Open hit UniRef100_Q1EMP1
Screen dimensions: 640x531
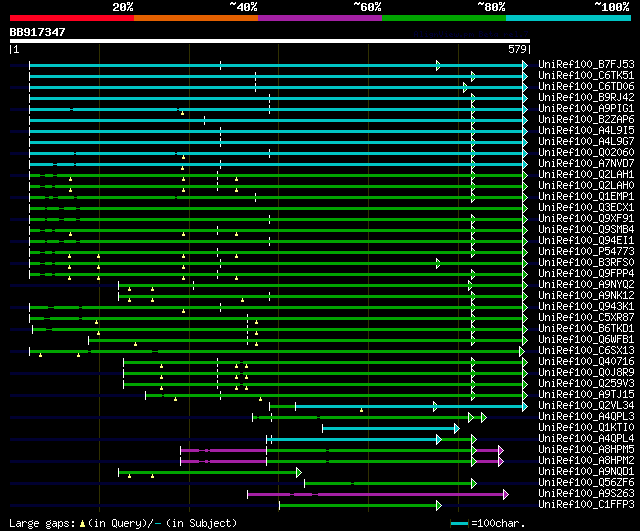(586, 197)
